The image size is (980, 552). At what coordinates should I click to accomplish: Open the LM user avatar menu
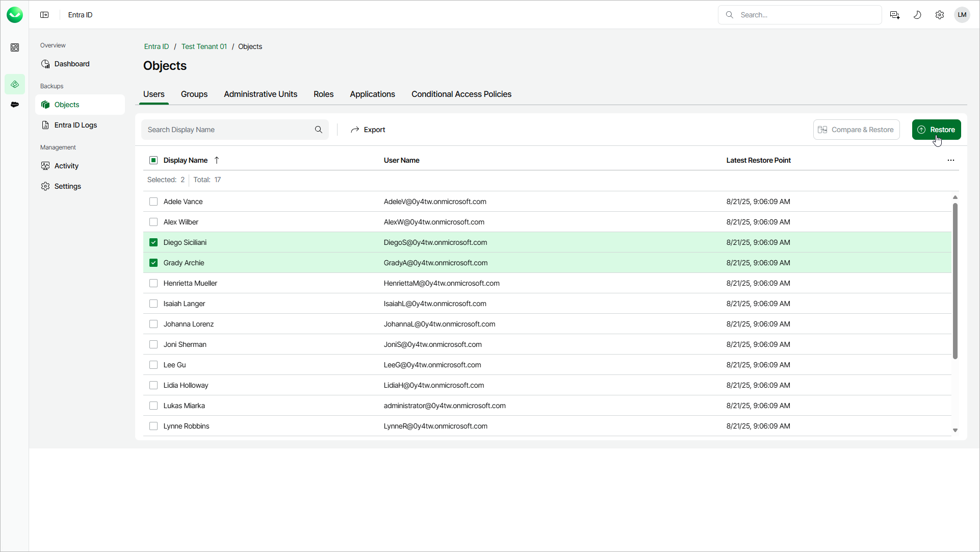tap(962, 15)
